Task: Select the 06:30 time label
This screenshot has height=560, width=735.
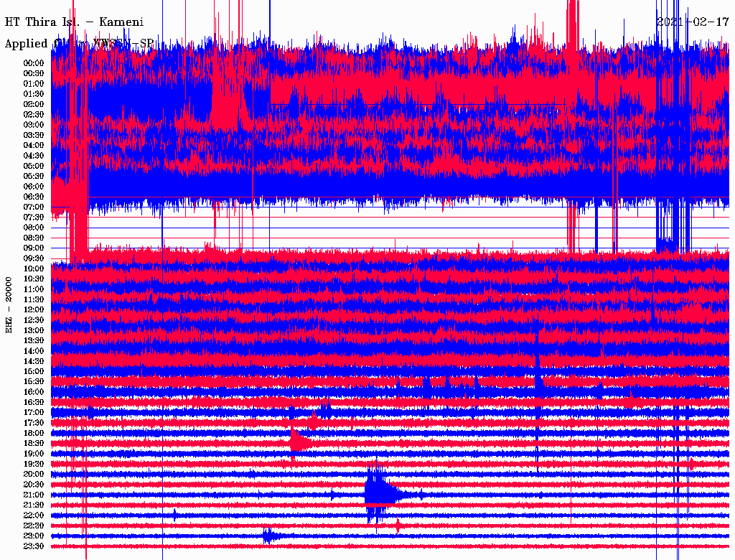Action: 34,197
